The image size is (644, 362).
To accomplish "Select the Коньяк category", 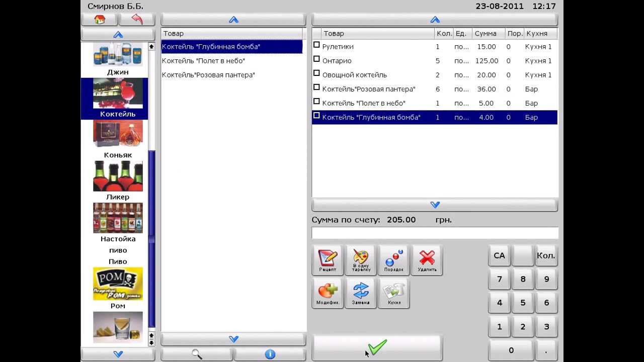I will [118, 138].
